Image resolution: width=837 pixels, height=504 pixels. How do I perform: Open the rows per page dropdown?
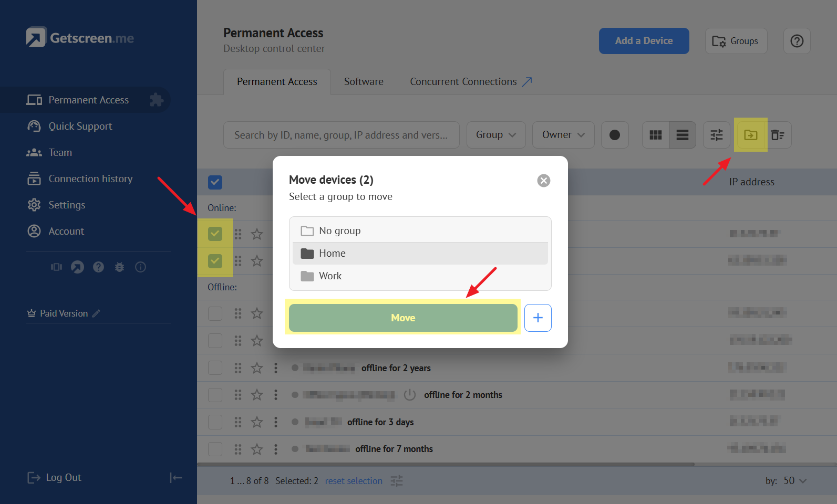click(794, 481)
